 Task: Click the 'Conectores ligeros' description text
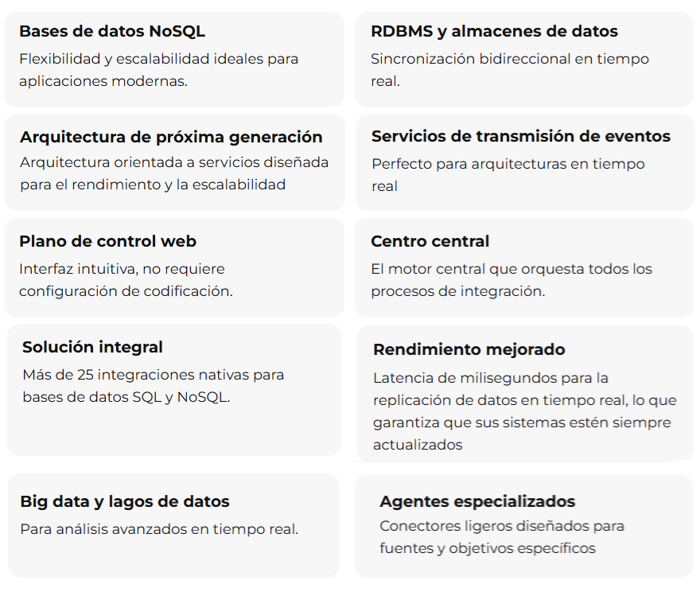point(501,537)
